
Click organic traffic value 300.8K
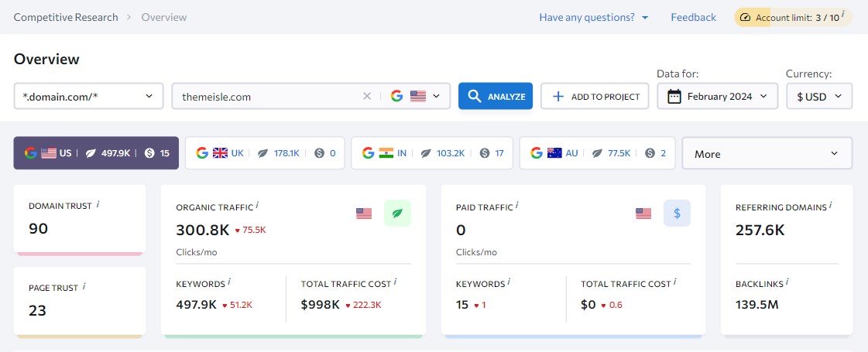pos(201,230)
